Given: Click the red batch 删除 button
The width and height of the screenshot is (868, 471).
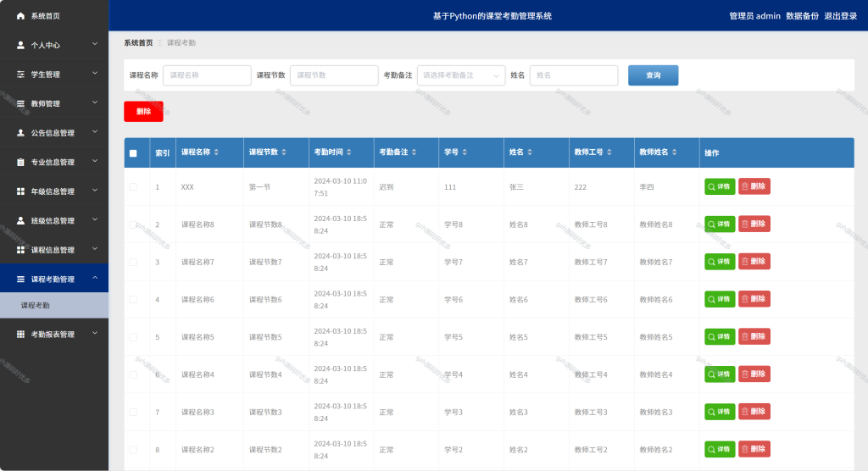Looking at the screenshot, I should [143, 111].
